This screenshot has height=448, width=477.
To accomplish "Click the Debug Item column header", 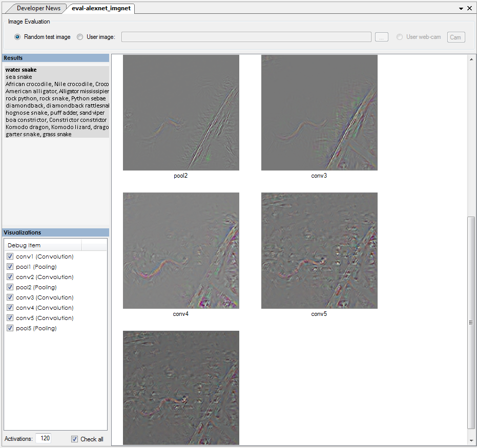I will click(x=43, y=245).
